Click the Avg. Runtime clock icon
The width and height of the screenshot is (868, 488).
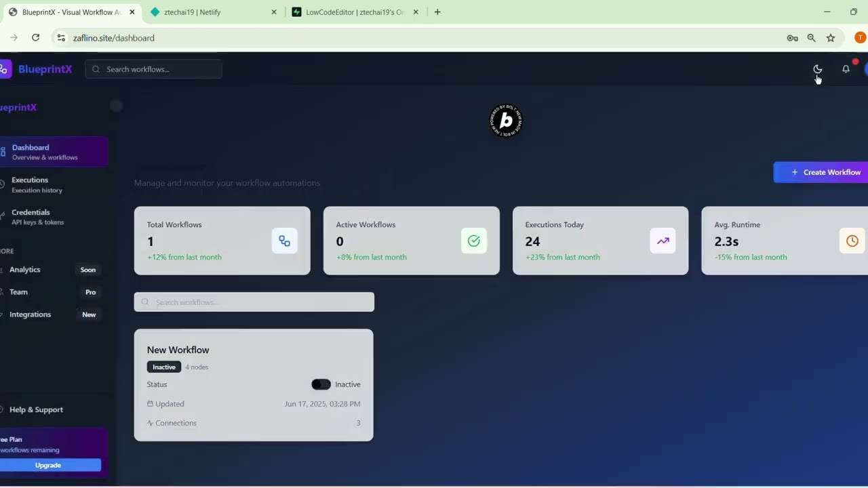coord(852,241)
